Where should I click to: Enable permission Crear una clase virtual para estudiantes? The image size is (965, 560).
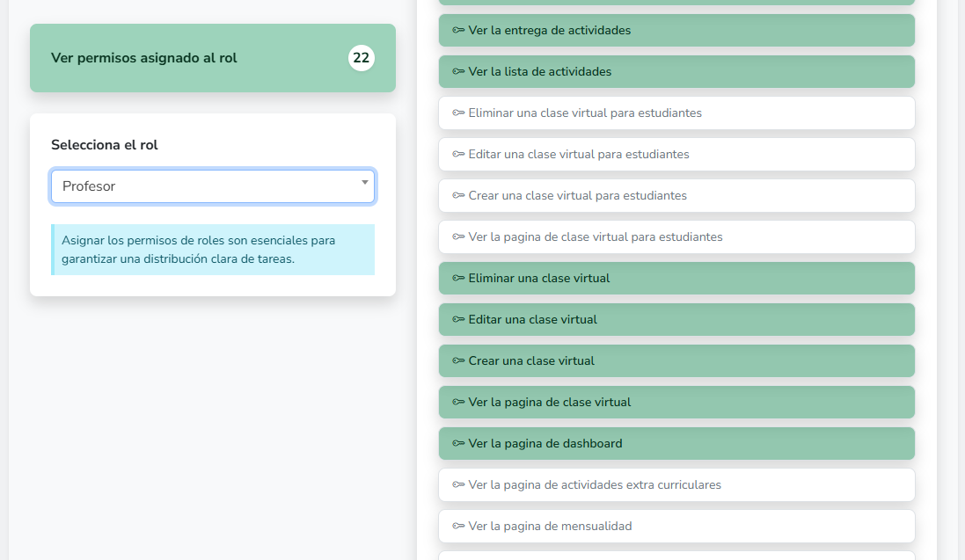click(676, 195)
